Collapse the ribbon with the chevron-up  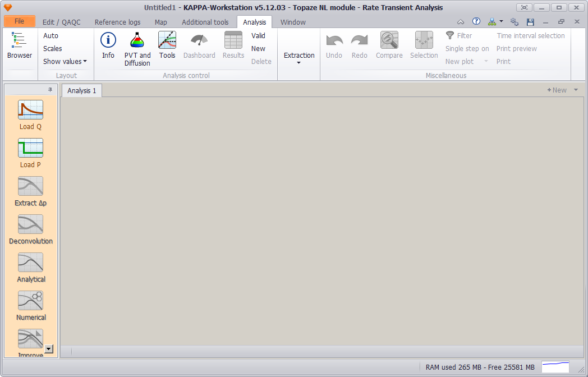(461, 22)
